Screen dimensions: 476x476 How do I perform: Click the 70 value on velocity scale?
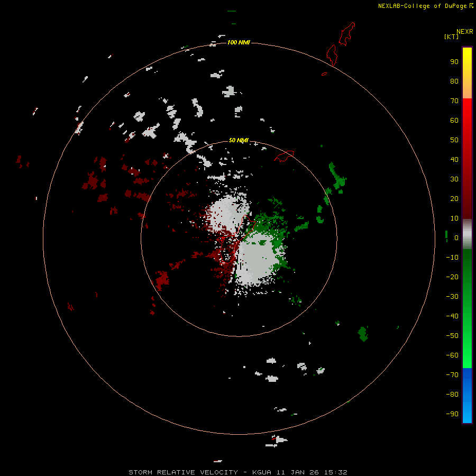(454, 101)
